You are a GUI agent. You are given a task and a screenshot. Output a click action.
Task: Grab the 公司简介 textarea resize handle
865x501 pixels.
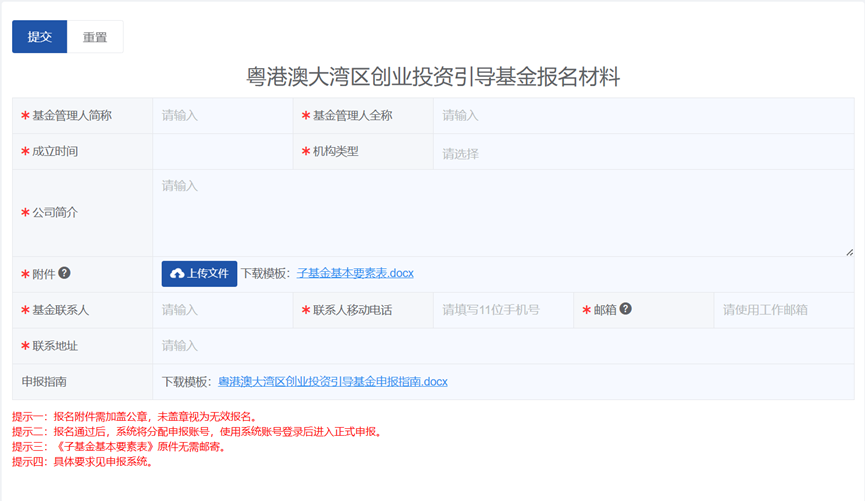tap(849, 251)
